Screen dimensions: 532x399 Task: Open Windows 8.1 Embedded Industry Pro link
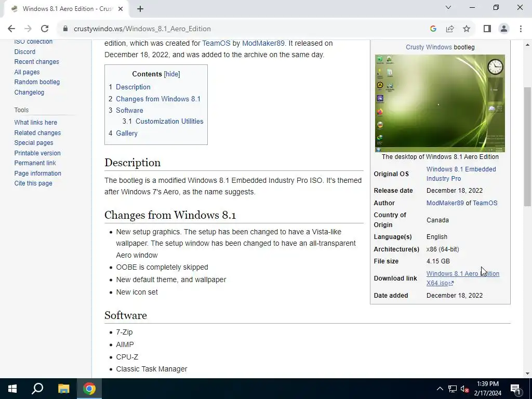461,174
